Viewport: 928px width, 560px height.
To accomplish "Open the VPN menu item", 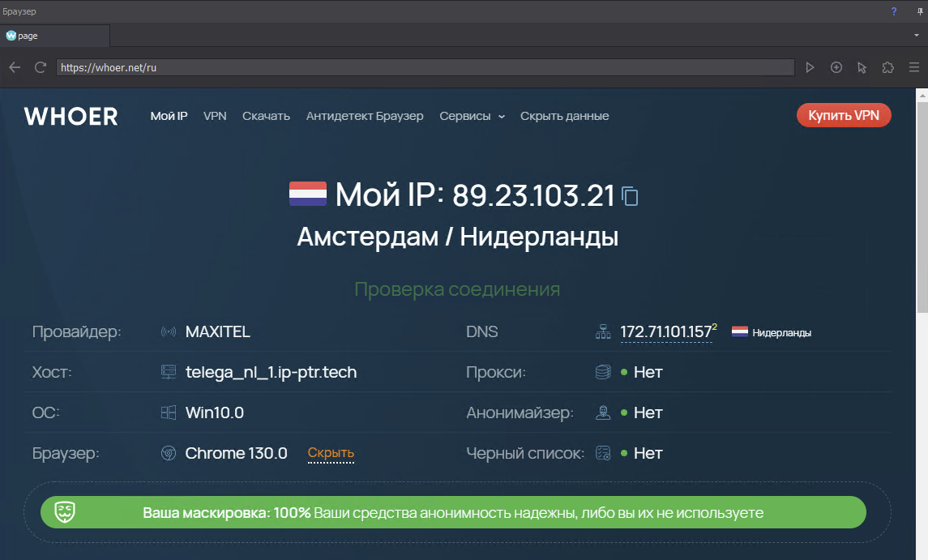I will pos(215,116).
